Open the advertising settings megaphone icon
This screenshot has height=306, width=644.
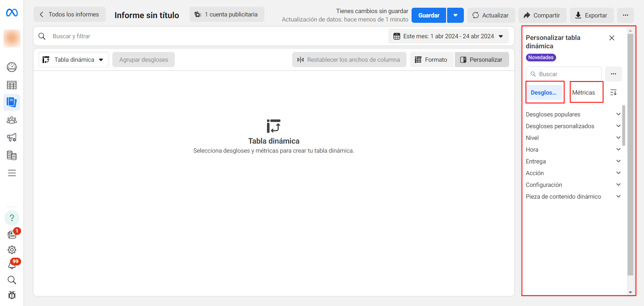[12, 138]
